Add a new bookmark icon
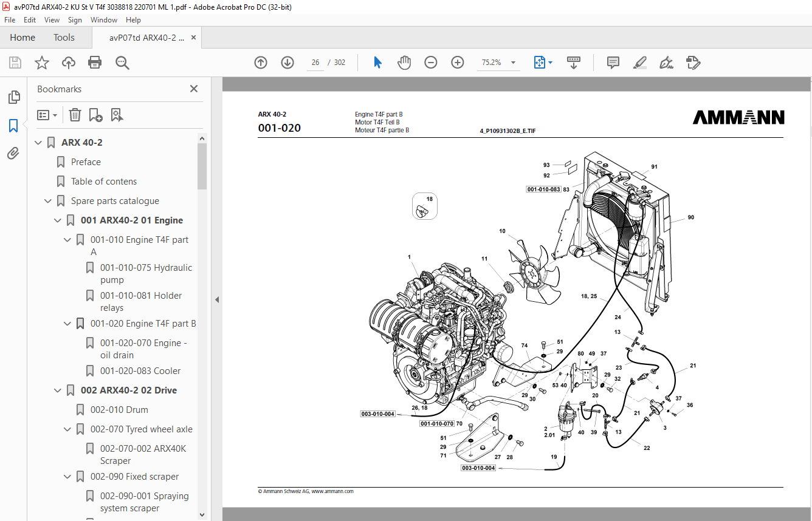 (x=95, y=115)
